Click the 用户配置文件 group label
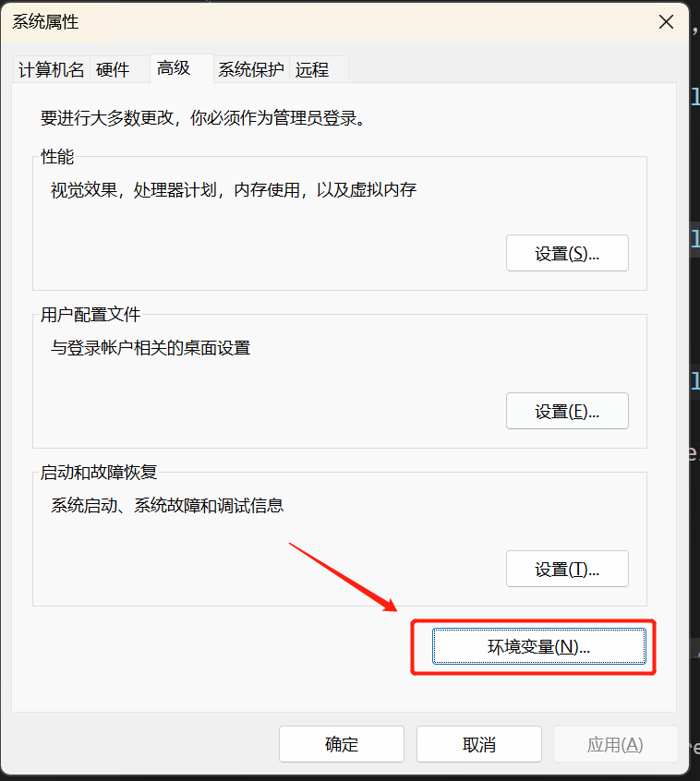Image resolution: width=700 pixels, height=781 pixels. coord(91,315)
